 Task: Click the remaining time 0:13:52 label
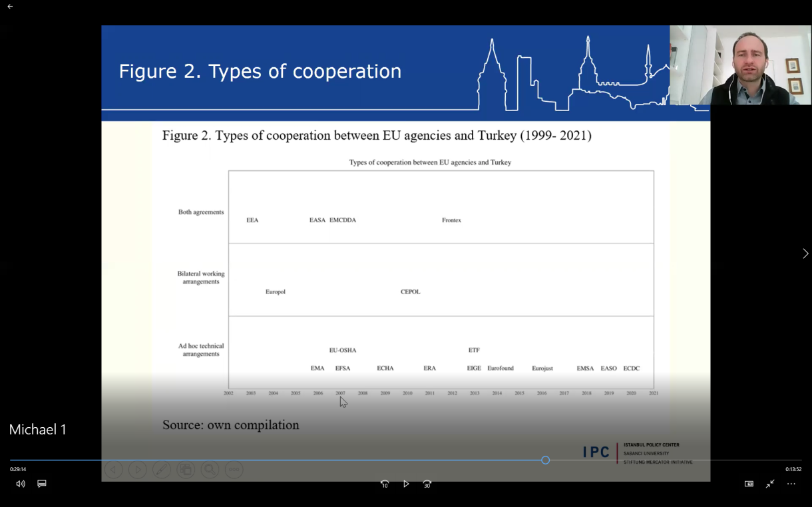[x=793, y=469]
